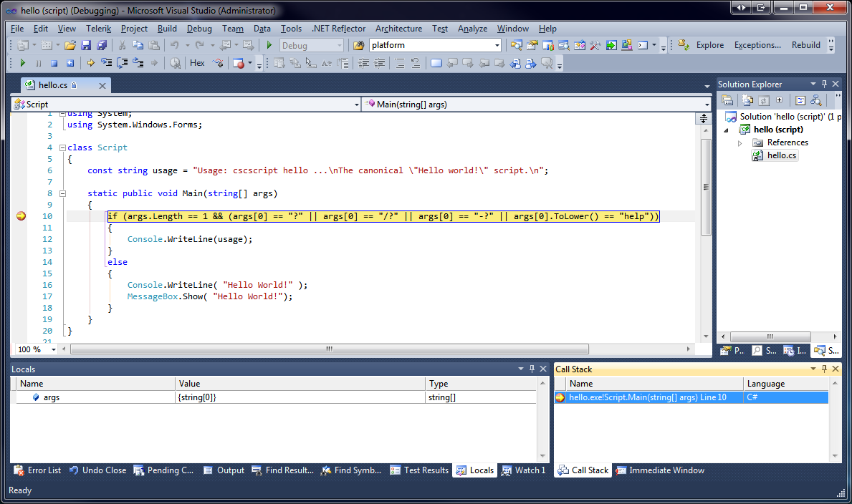Viewport: 852px width, 504px height.
Task: Open Main(string[] args) member dropdown
Action: 707,105
